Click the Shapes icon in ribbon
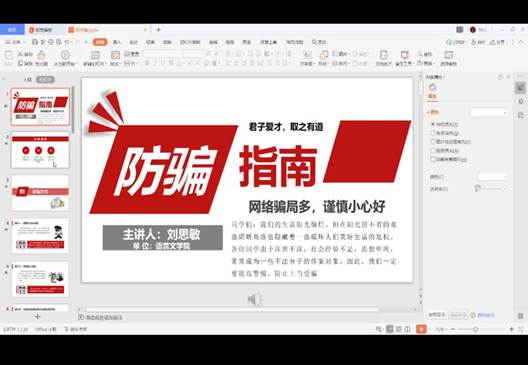This screenshot has height=365, width=528. click(323, 55)
